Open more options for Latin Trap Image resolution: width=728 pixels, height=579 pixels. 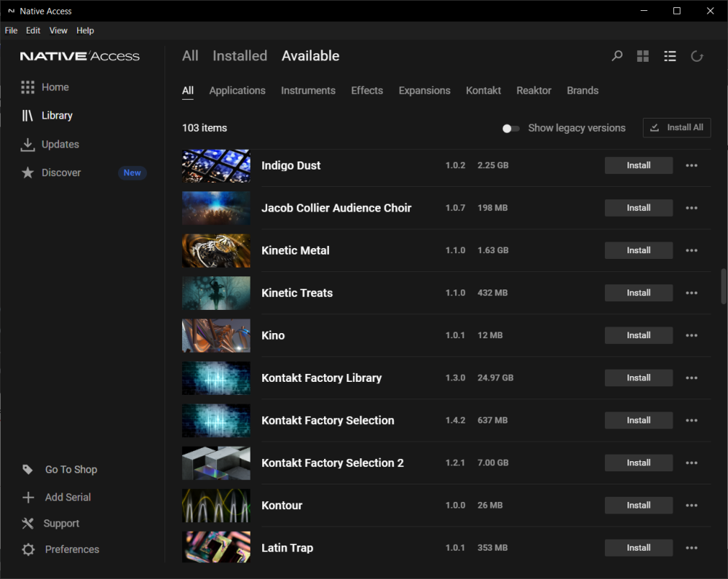(x=692, y=548)
